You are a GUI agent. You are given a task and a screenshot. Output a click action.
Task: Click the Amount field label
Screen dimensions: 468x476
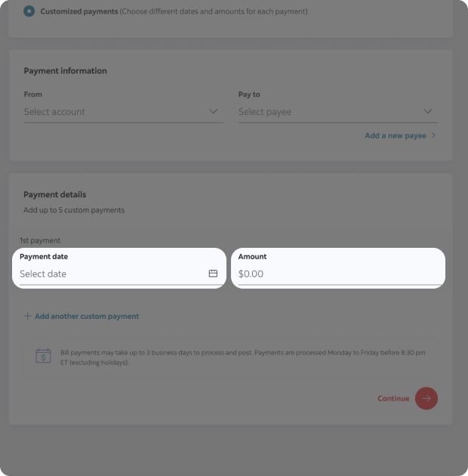pyautogui.click(x=252, y=257)
